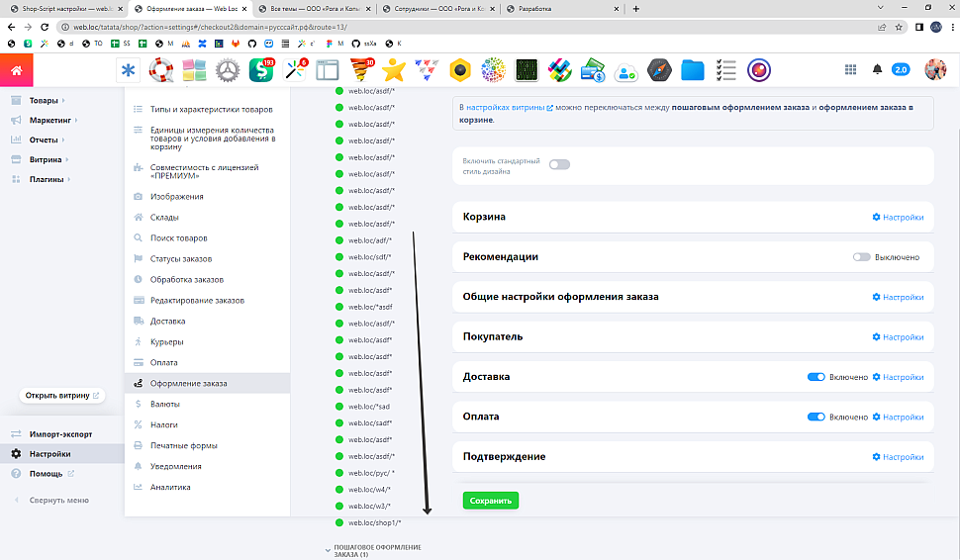Expand the Товары sidebar menu

pyautogui.click(x=44, y=101)
